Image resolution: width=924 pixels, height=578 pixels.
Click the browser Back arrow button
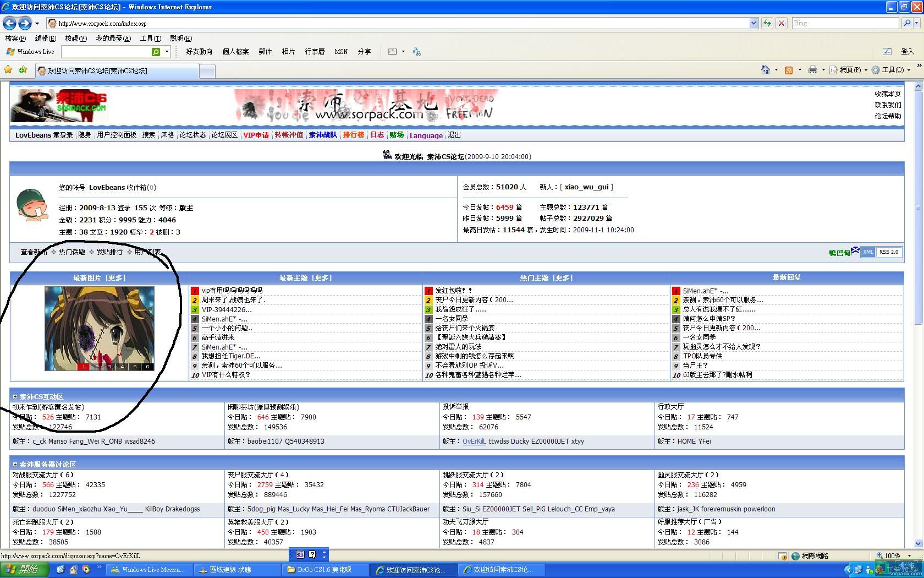click(x=9, y=23)
